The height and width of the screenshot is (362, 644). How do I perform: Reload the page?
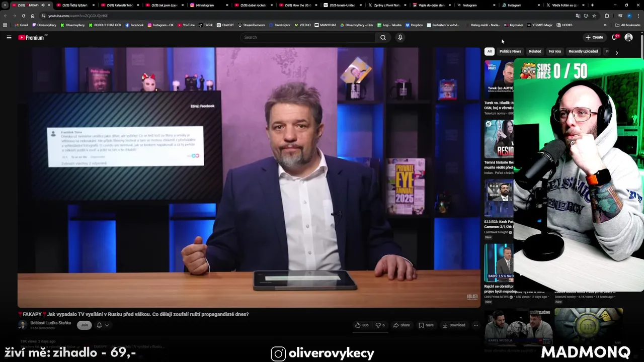tap(24, 16)
